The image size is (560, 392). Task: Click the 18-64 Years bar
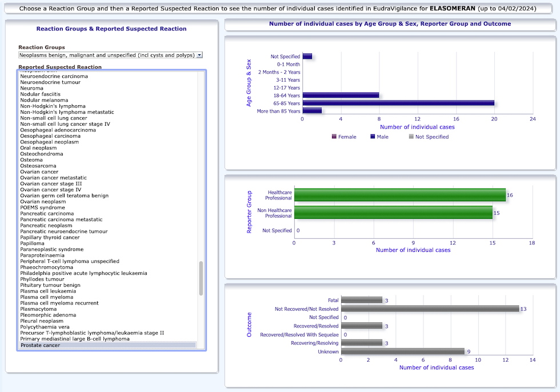pos(341,95)
